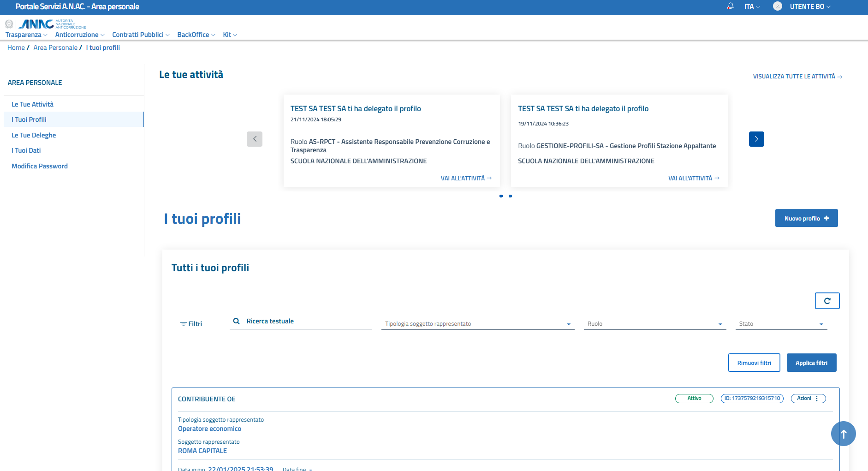Click the Ricerca testuale search field
Screen dimensions: 868x471
(x=307, y=322)
